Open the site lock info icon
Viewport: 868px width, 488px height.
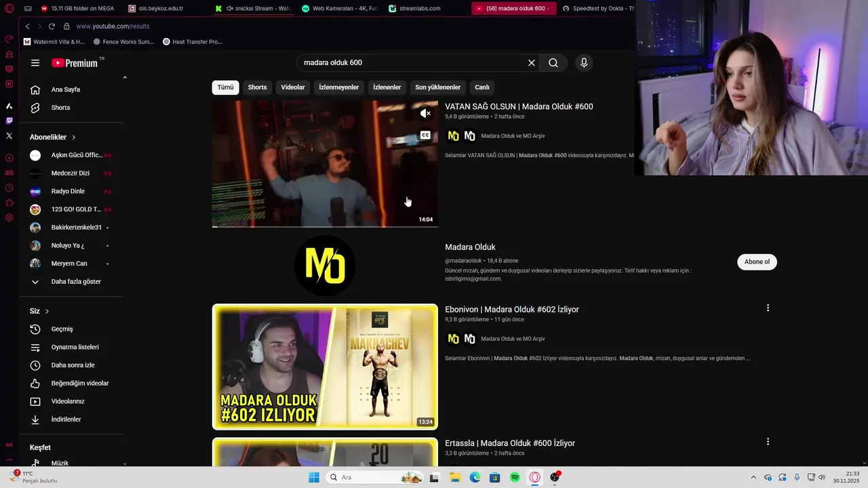tap(66, 26)
